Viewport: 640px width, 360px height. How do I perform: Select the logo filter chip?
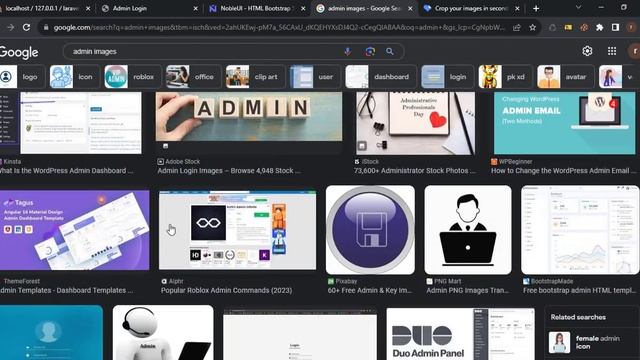pos(21,77)
